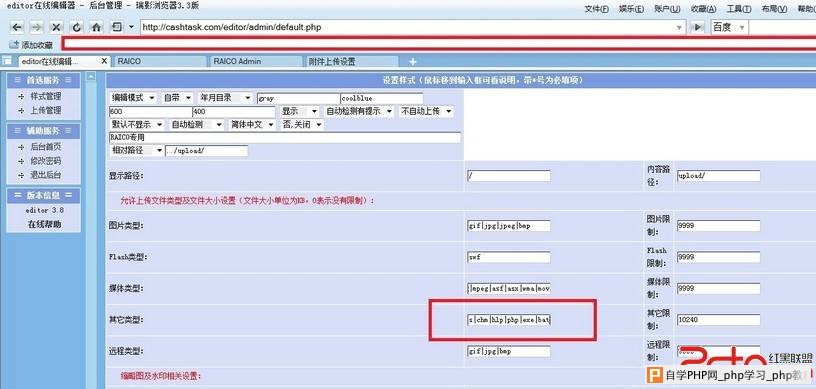Open the 上传管理 link in the sidebar
The width and height of the screenshot is (816, 389).
pyautogui.click(x=45, y=110)
